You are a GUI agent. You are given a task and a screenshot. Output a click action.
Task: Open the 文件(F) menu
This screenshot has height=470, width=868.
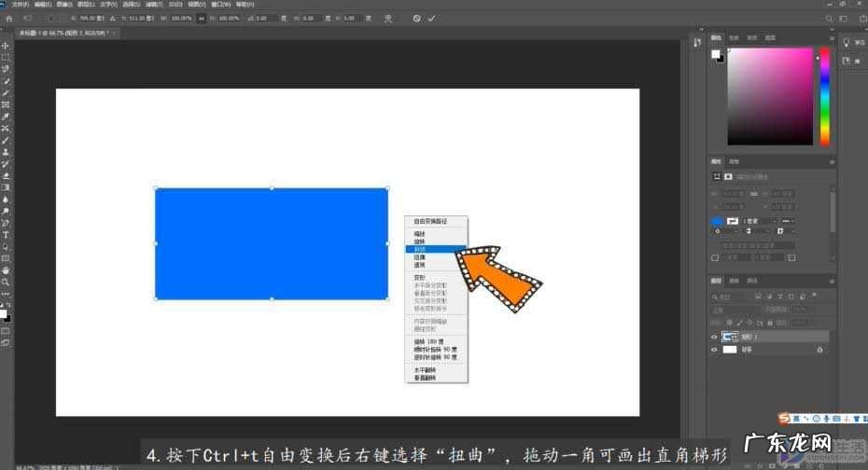(x=21, y=4)
